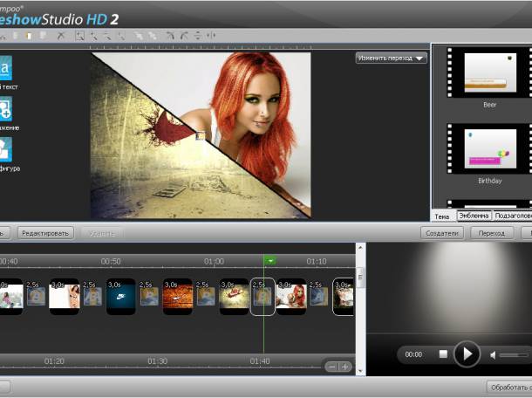
Task: Click the green playhead marker on timeline
Action: pos(270,260)
